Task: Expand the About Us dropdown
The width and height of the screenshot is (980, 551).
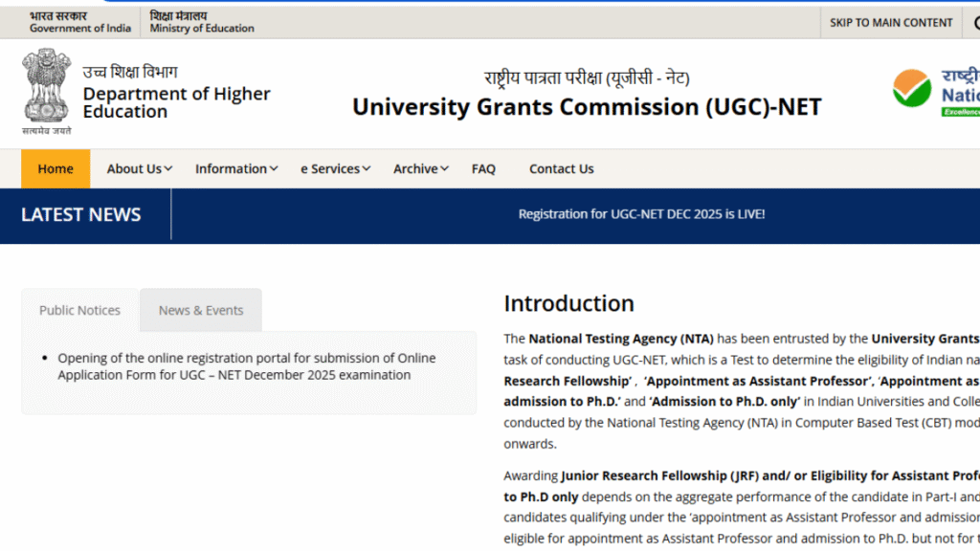Action: [x=138, y=168]
